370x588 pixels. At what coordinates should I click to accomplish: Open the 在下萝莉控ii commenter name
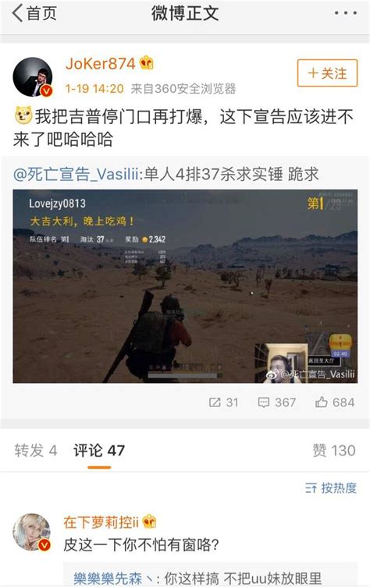click(101, 522)
